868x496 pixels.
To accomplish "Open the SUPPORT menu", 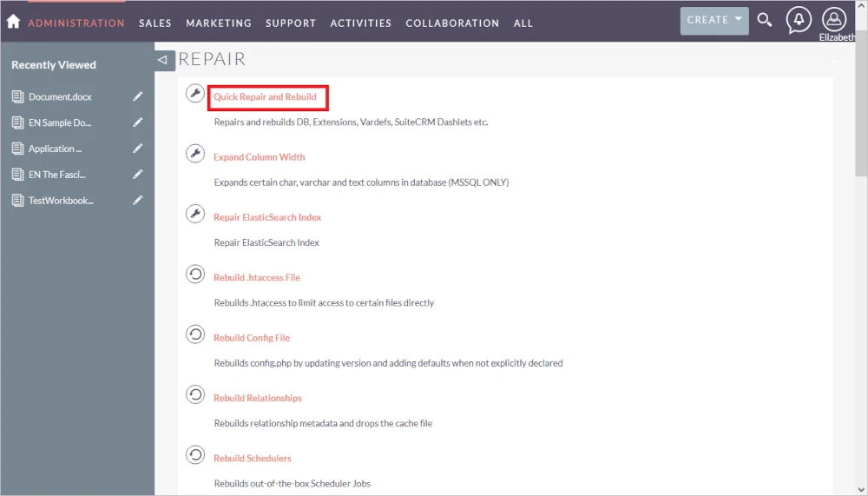I will pyautogui.click(x=291, y=23).
